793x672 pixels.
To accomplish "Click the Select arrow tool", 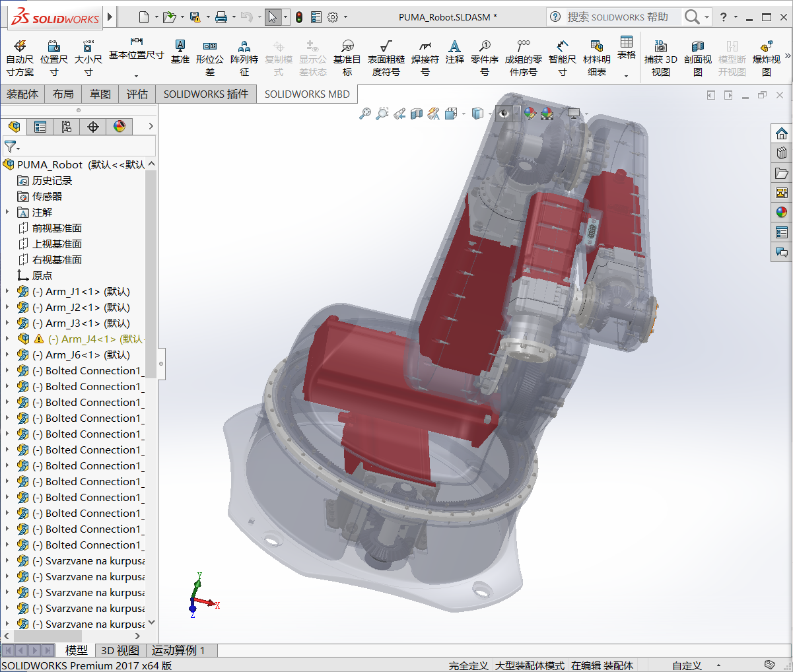I will coord(273,17).
